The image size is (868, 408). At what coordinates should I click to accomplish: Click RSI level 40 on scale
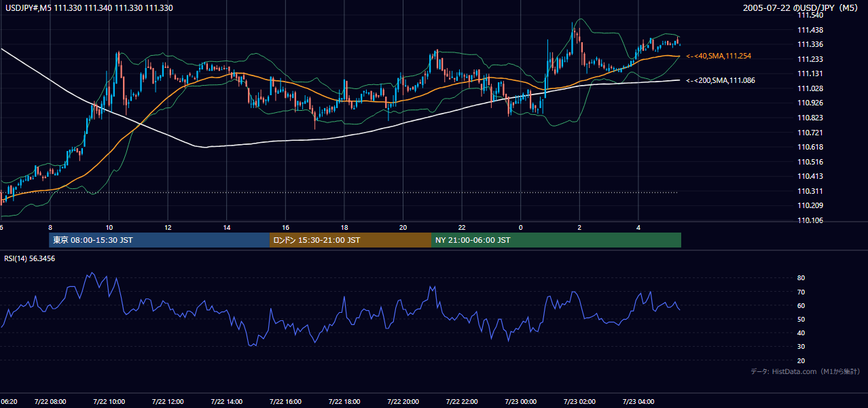(801, 333)
